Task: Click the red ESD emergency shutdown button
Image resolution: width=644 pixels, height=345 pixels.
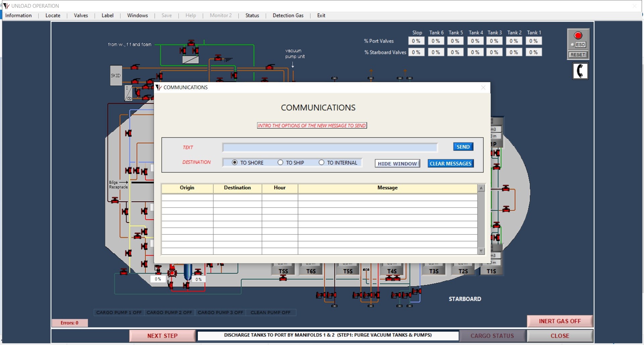Action: click(x=578, y=36)
